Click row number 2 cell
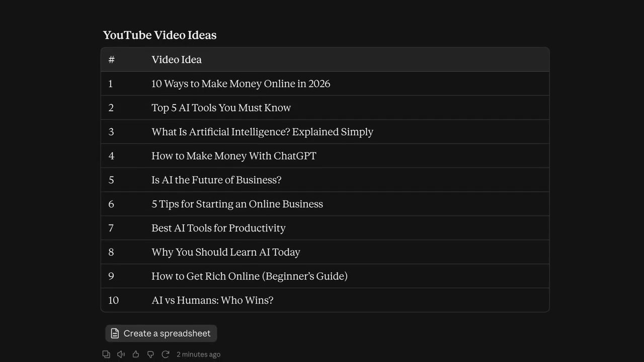Screen dimensions: 644x362 tap(111, 108)
